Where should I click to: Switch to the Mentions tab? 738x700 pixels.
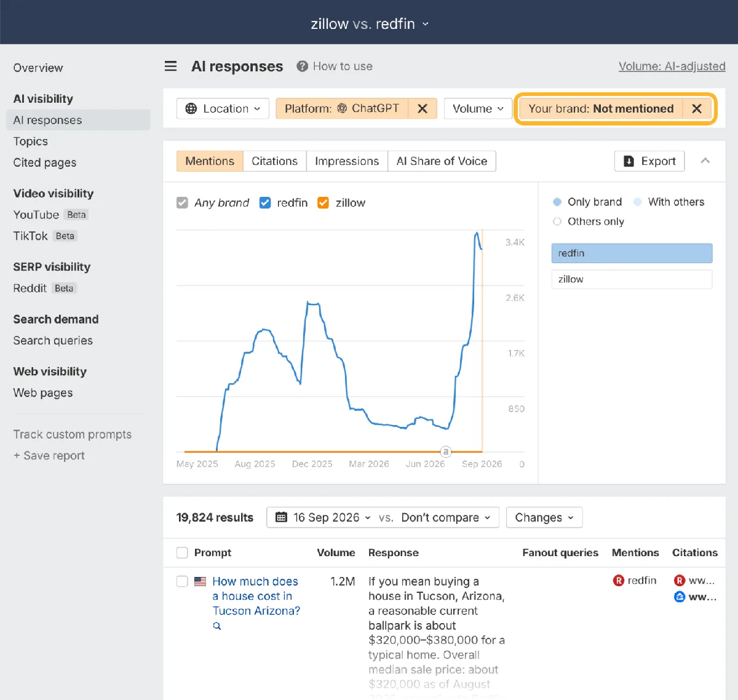(x=210, y=161)
